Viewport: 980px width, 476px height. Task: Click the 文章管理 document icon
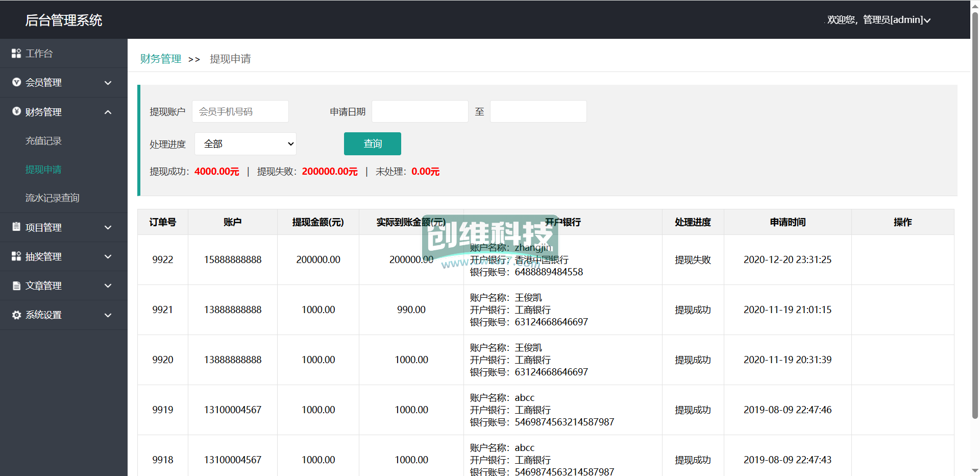tap(16, 285)
